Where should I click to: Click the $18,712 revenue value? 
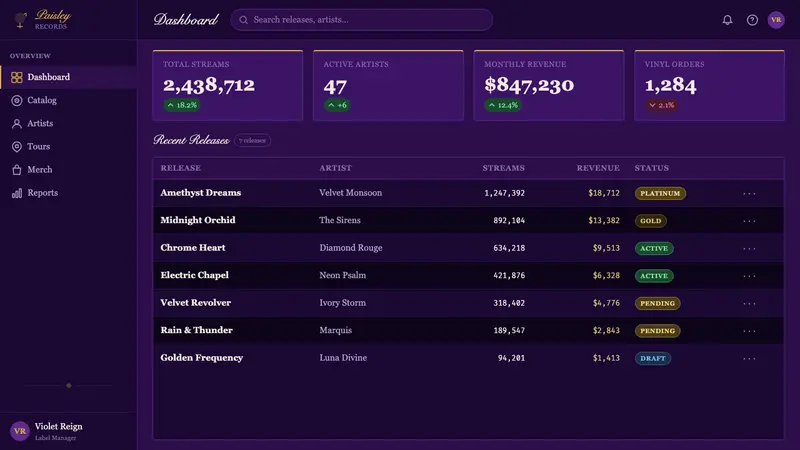point(604,193)
